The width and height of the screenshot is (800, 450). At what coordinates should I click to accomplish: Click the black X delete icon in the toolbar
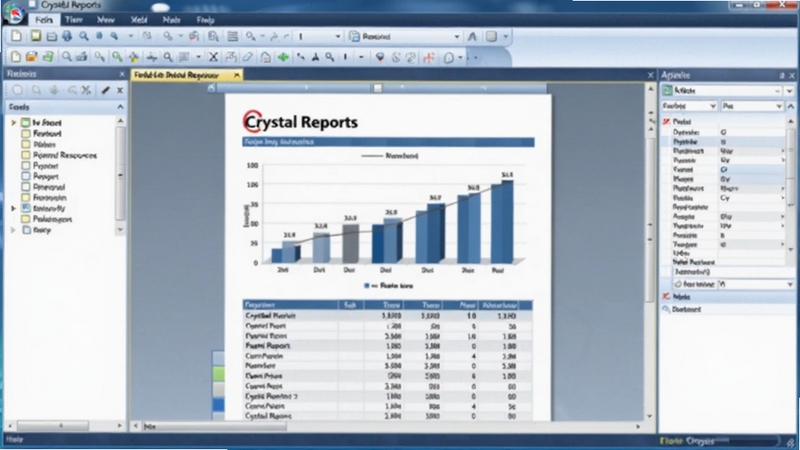[x=213, y=57]
